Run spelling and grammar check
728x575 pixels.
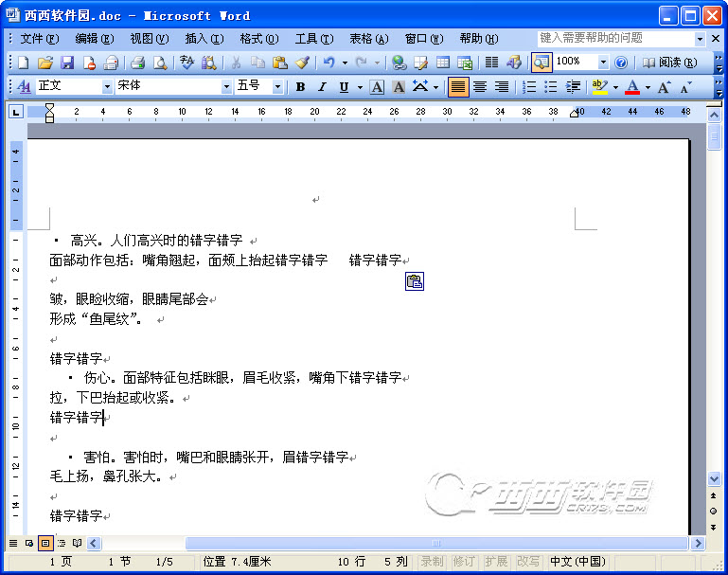(x=187, y=63)
